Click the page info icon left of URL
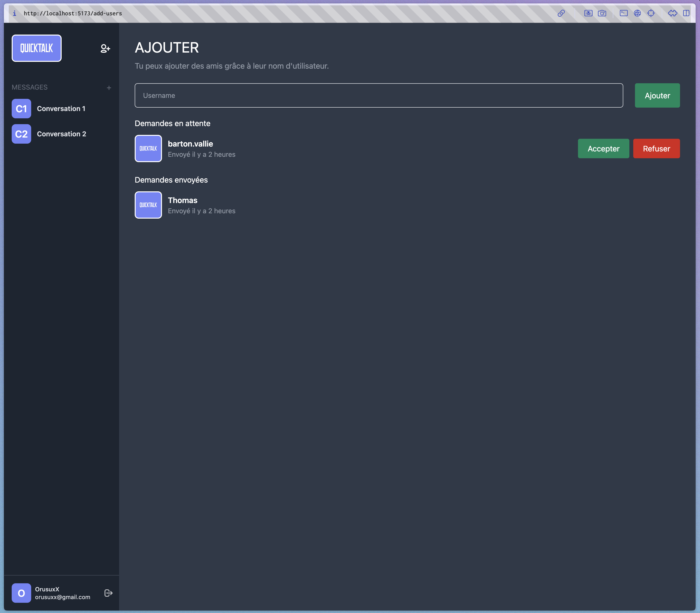 [14, 13]
